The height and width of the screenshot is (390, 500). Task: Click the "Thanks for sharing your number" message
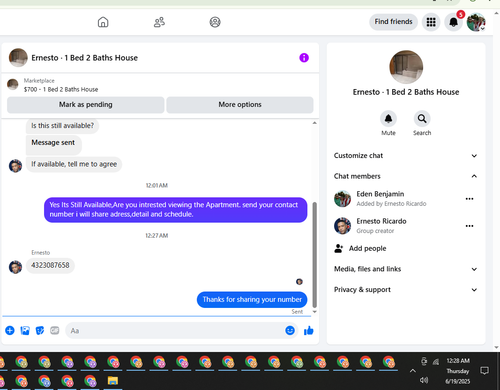click(252, 299)
